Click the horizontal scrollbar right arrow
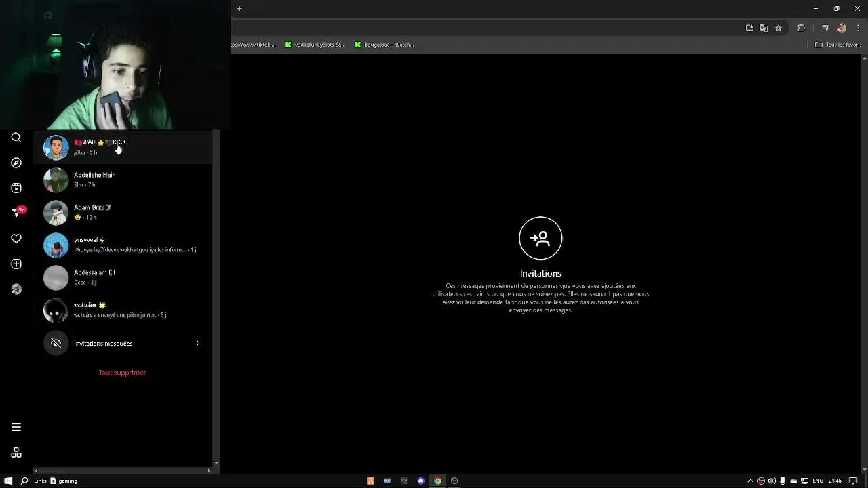This screenshot has width=868, height=488. pos(209,470)
